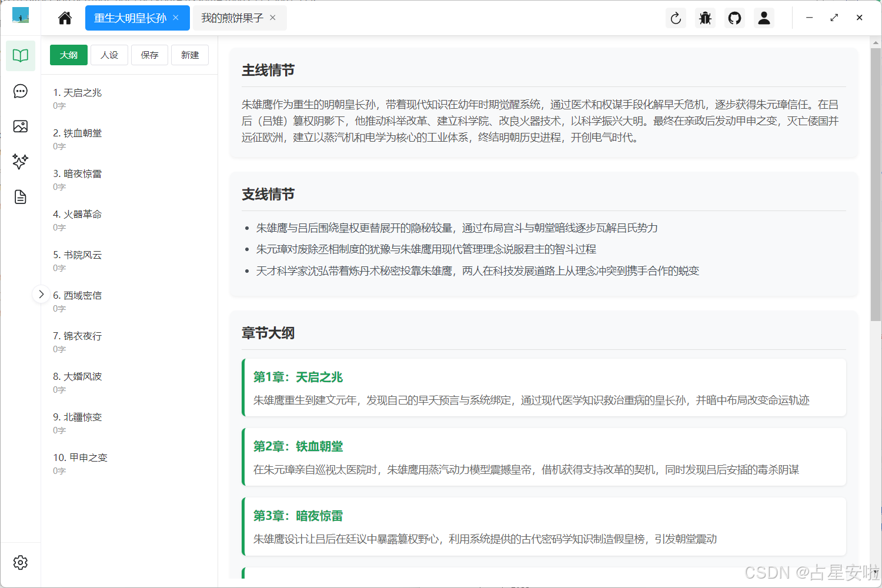Open the book writing panel in sidebar
This screenshot has width=882, height=588.
21,56
